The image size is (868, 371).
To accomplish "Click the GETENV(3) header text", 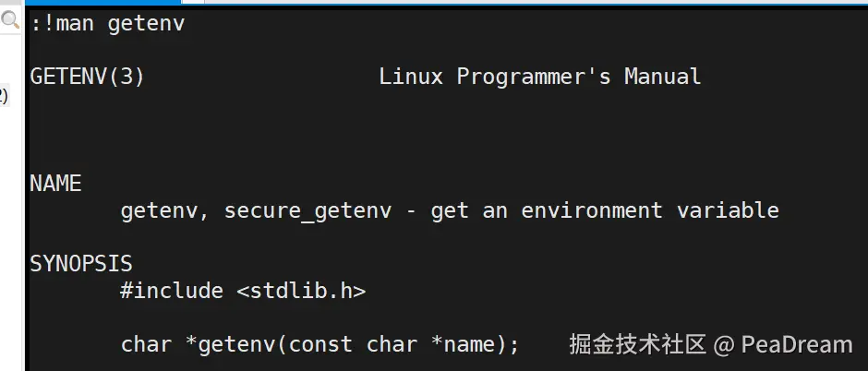I will click(x=88, y=77).
